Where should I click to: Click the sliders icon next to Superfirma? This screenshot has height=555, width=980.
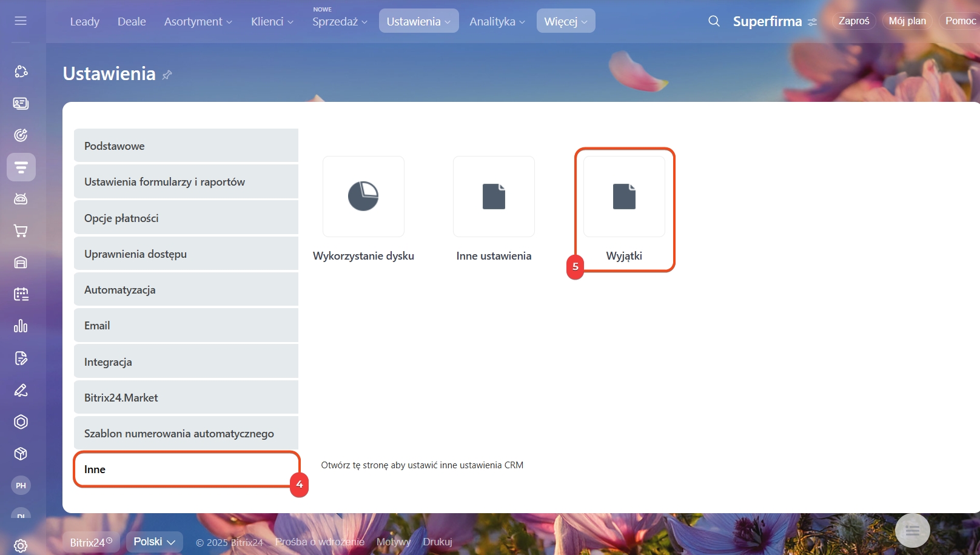point(812,22)
